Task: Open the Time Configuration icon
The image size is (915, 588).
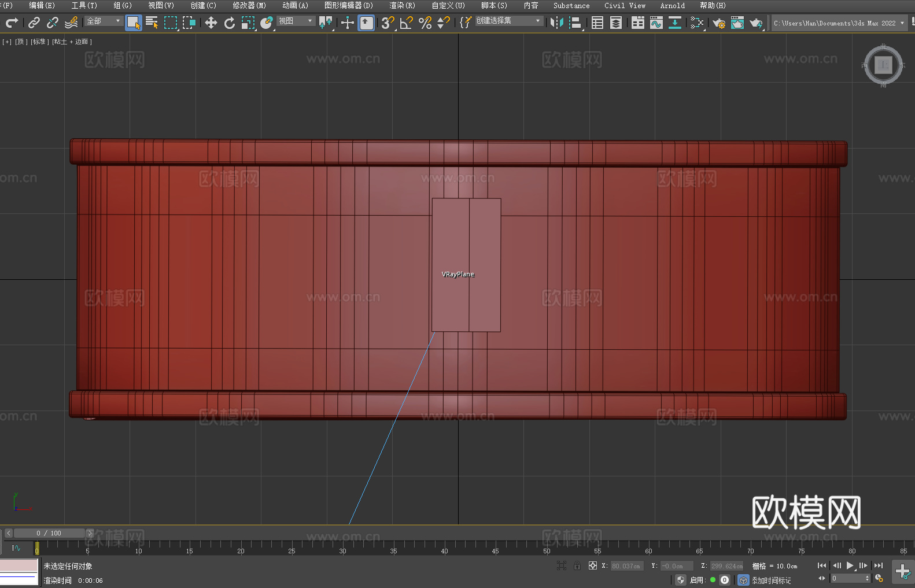Action: (x=879, y=578)
